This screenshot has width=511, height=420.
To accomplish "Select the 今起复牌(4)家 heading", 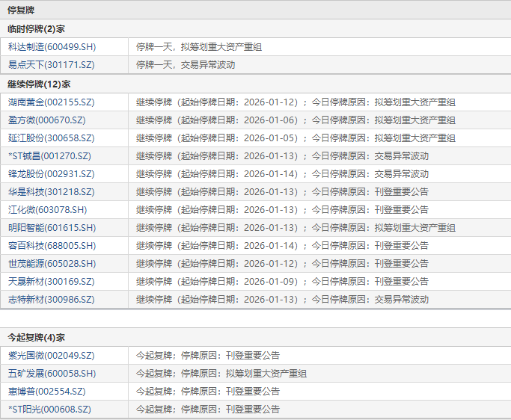I will pyautogui.click(x=36, y=338).
